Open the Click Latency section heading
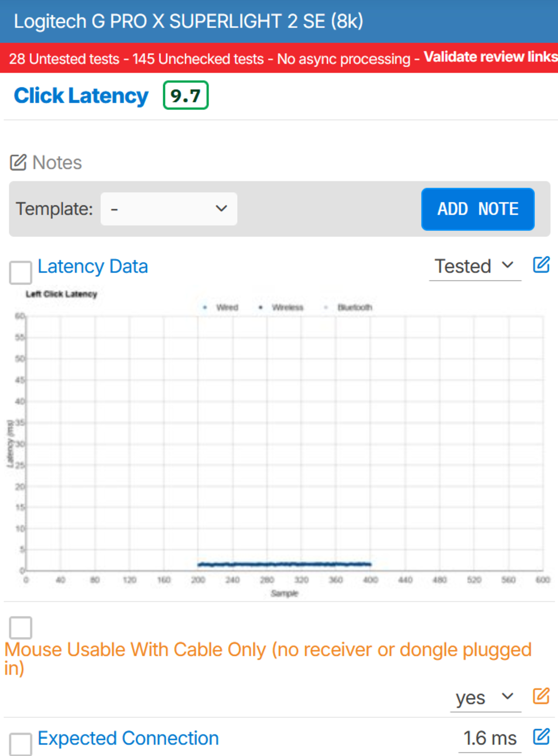This screenshot has width=558, height=756. point(81,96)
